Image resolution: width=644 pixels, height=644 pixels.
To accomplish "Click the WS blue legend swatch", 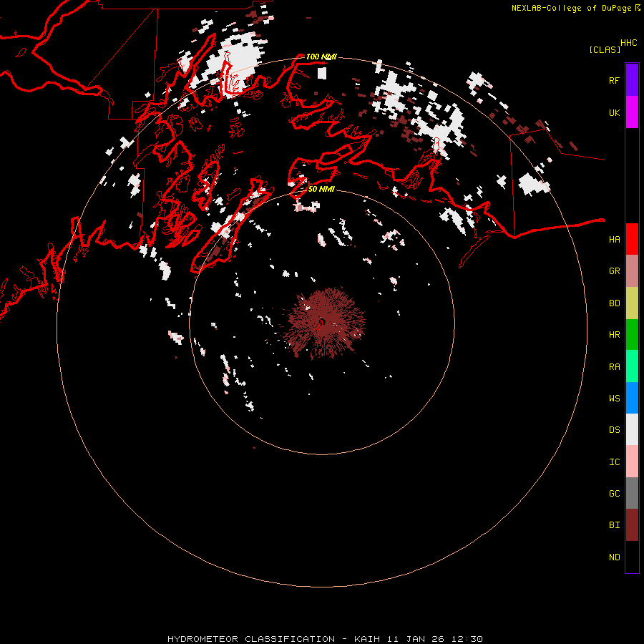I will pyautogui.click(x=632, y=398).
